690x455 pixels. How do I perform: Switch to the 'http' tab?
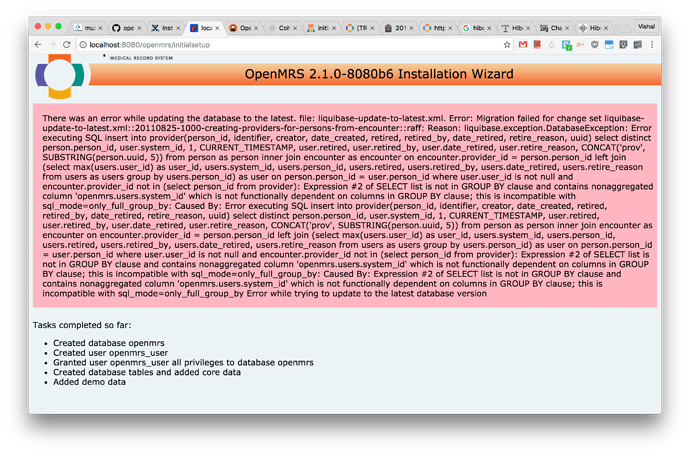click(x=436, y=28)
